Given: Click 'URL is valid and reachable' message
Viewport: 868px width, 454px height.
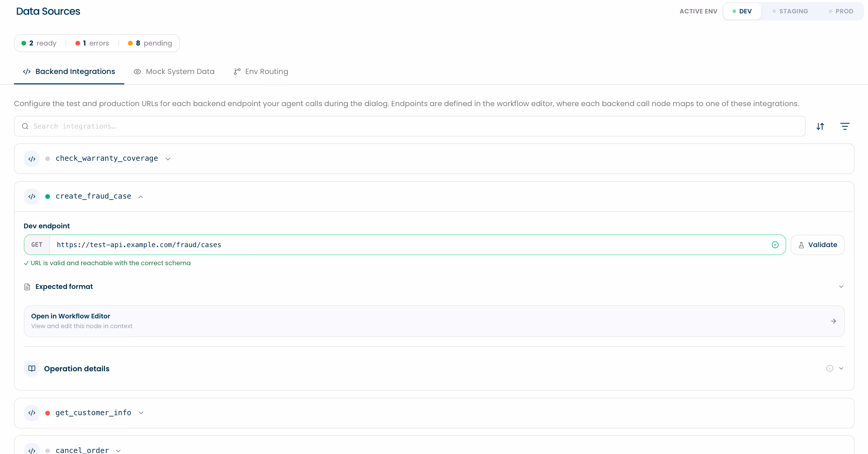Looking at the screenshot, I should pos(107,263).
